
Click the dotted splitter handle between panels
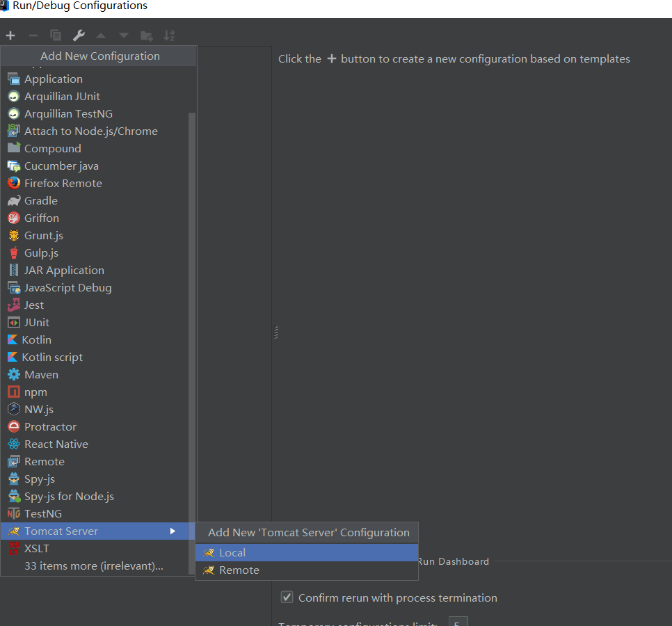(x=276, y=332)
